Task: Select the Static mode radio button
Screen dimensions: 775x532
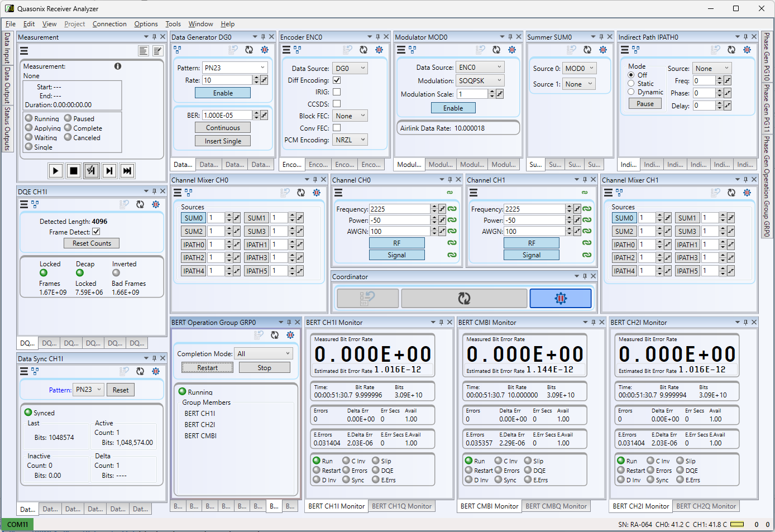Action: tap(631, 83)
